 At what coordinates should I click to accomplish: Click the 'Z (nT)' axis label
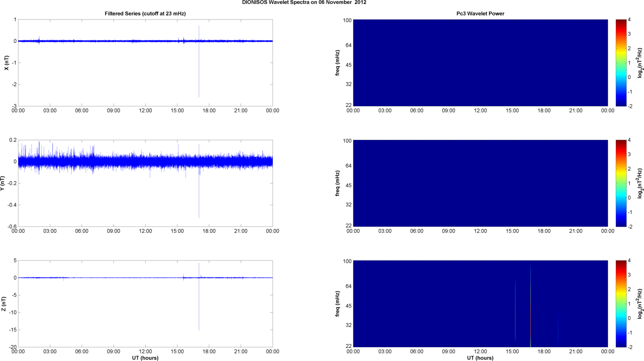4,304
